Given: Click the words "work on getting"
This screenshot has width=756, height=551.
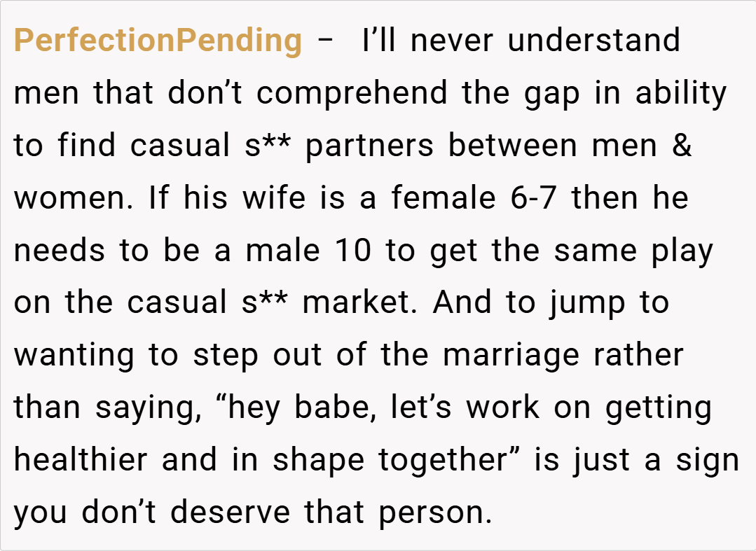Looking at the screenshot, I should tap(589, 408).
